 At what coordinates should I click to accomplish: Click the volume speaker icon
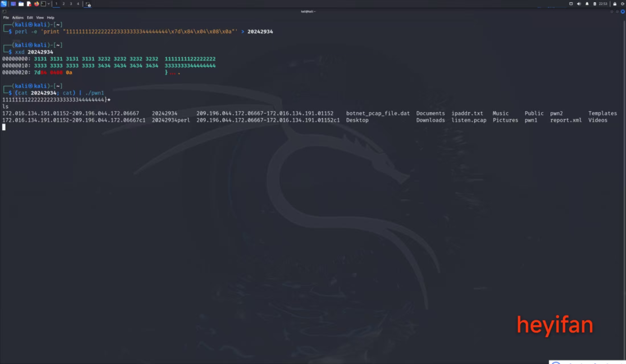pos(579,4)
